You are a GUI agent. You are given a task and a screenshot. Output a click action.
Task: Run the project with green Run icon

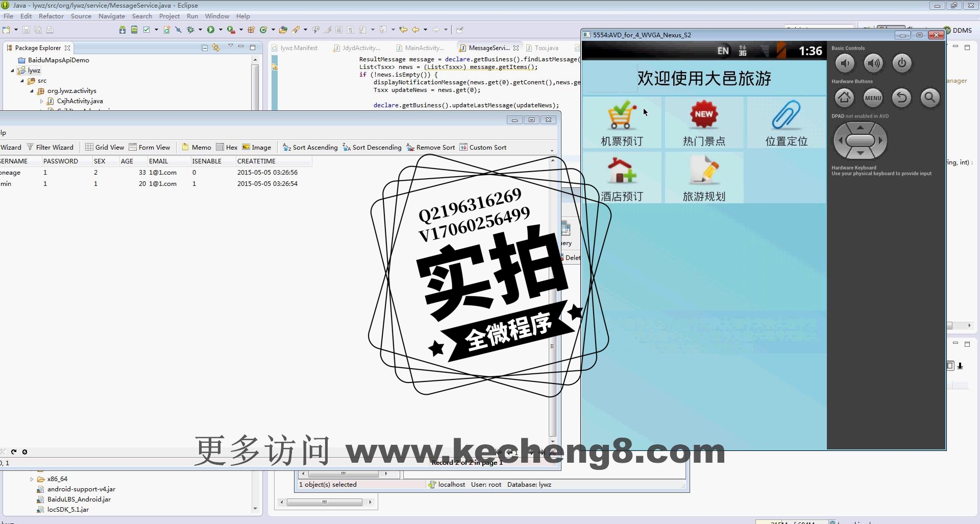tap(211, 30)
